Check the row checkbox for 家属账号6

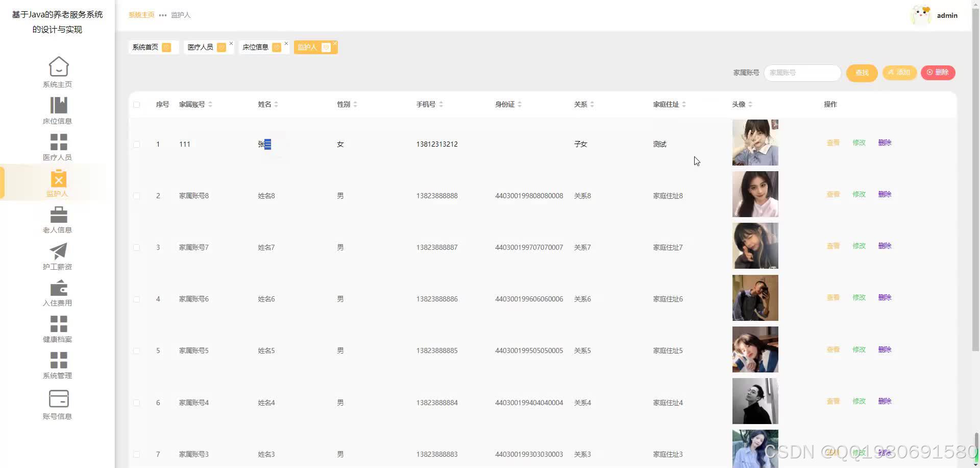[136, 299]
